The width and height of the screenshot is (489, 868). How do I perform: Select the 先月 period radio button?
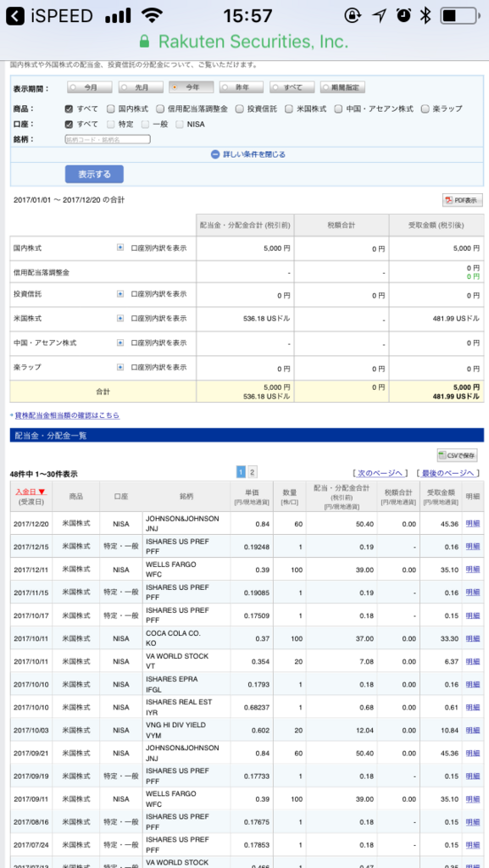(141, 87)
